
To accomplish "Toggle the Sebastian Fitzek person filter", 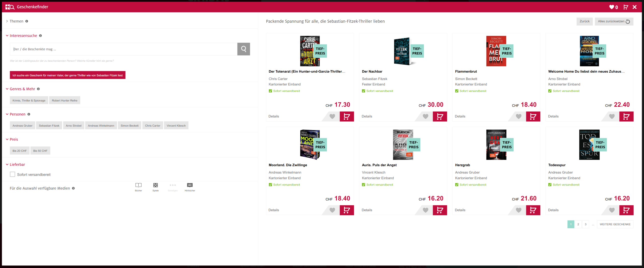I will pyautogui.click(x=49, y=125).
